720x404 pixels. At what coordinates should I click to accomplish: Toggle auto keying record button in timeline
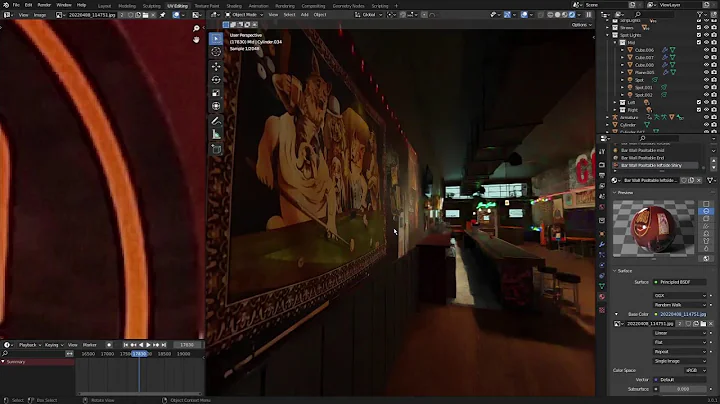point(109,345)
